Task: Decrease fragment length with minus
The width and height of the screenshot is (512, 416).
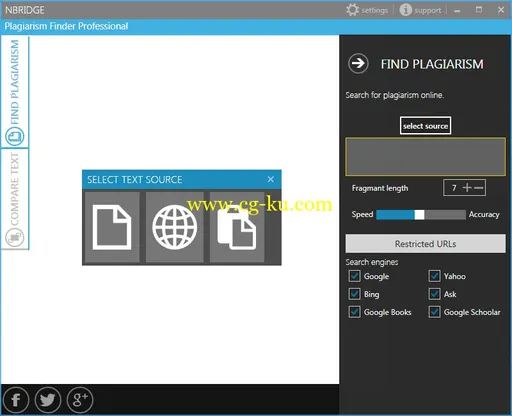Action: pos(478,188)
